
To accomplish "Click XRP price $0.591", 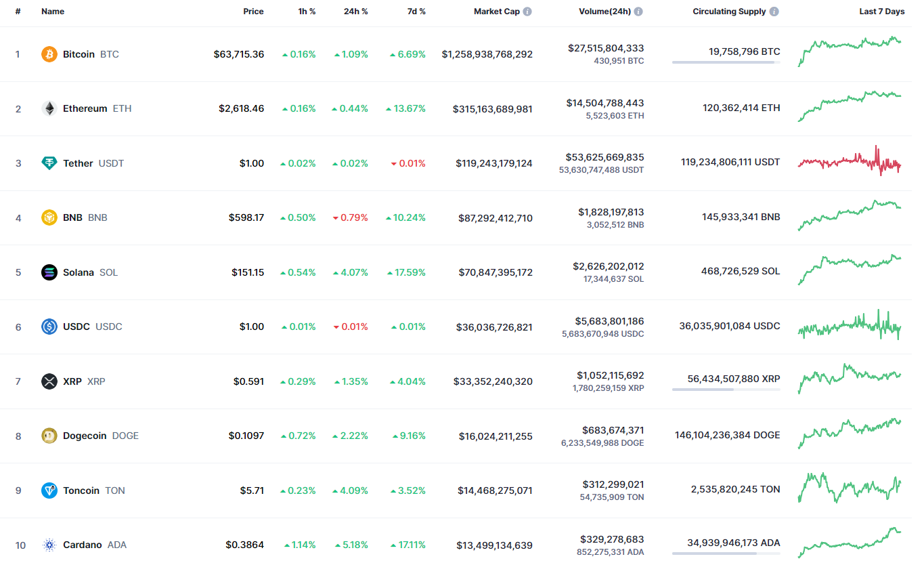I will (249, 381).
